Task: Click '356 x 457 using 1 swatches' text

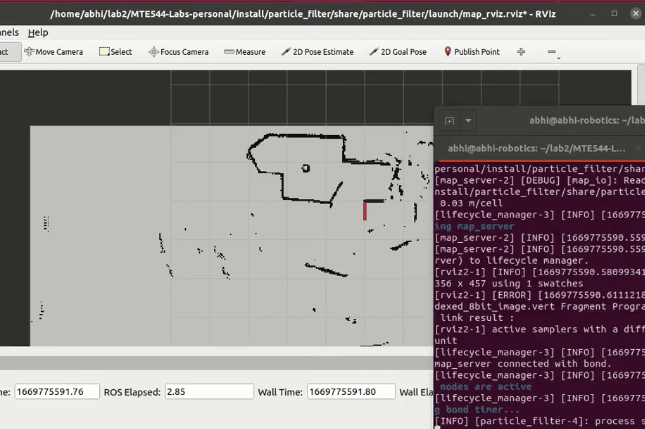Action: coord(509,283)
